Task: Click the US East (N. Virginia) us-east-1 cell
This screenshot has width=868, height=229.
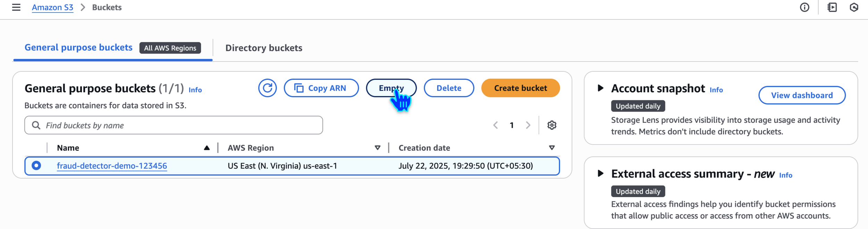Action: point(282,166)
